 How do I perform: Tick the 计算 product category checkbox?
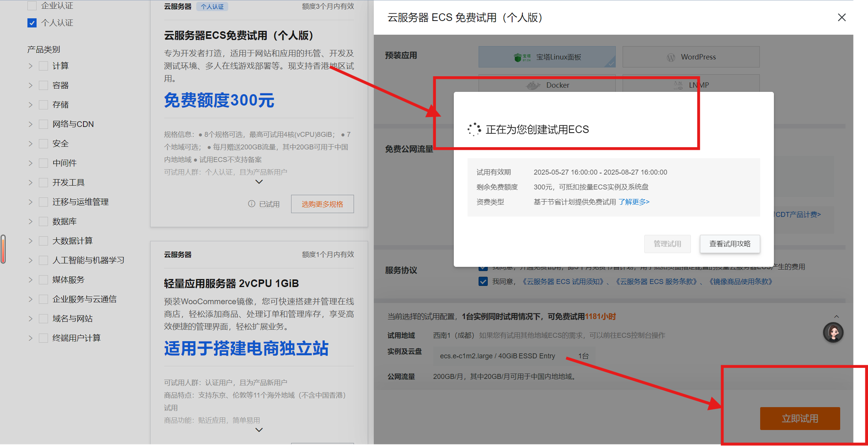pos(43,66)
